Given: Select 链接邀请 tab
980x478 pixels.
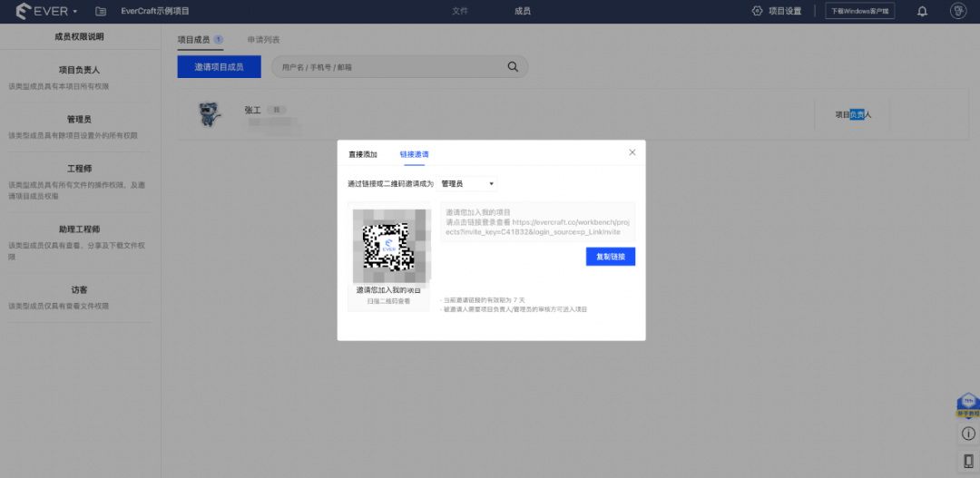Looking at the screenshot, I should point(415,154).
